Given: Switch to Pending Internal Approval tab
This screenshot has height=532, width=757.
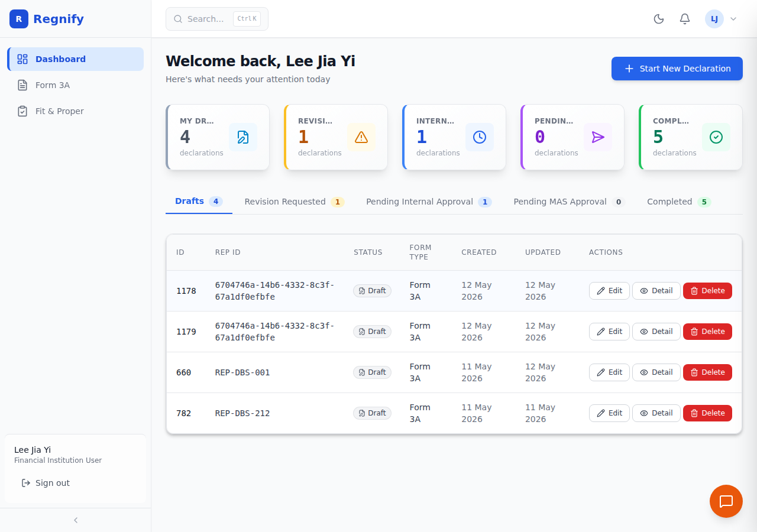Looking at the screenshot, I should point(429,202).
